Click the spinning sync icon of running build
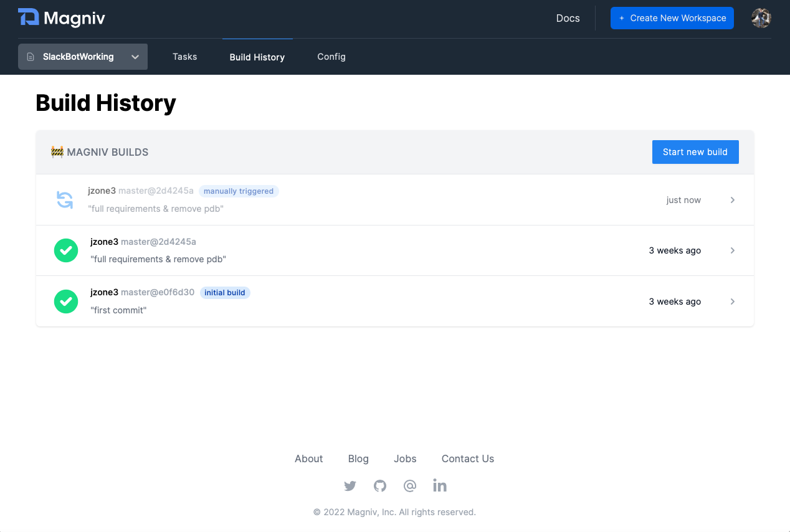 tap(65, 200)
